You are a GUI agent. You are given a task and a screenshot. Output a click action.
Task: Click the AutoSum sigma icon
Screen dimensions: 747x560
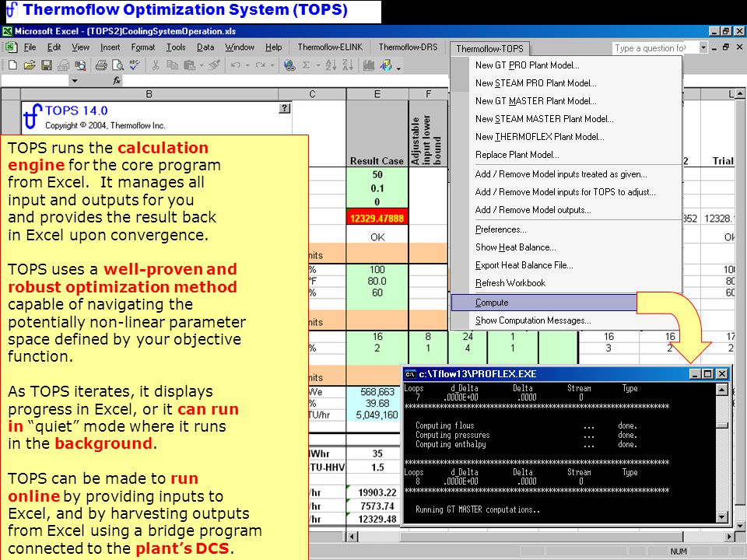pos(307,65)
